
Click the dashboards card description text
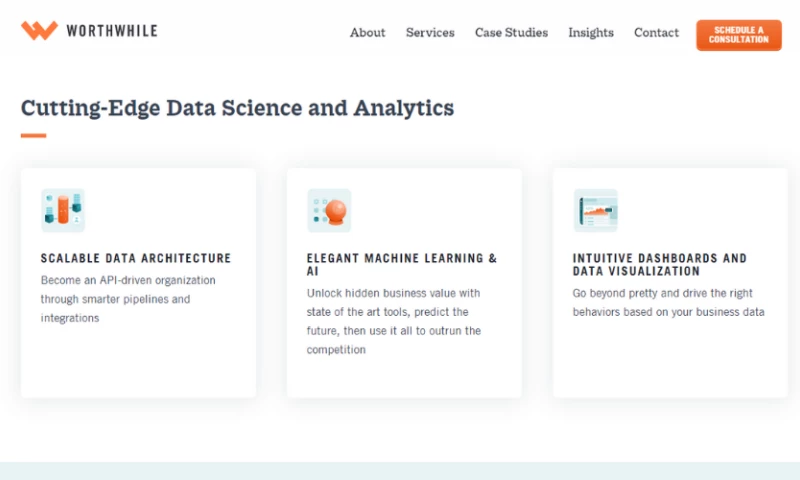[x=668, y=302]
